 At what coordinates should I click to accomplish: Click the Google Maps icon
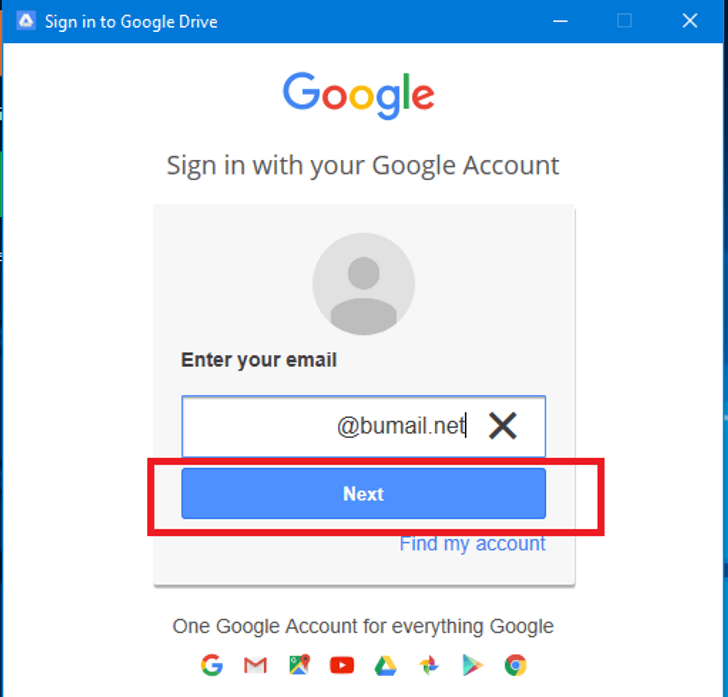pyautogui.click(x=299, y=665)
